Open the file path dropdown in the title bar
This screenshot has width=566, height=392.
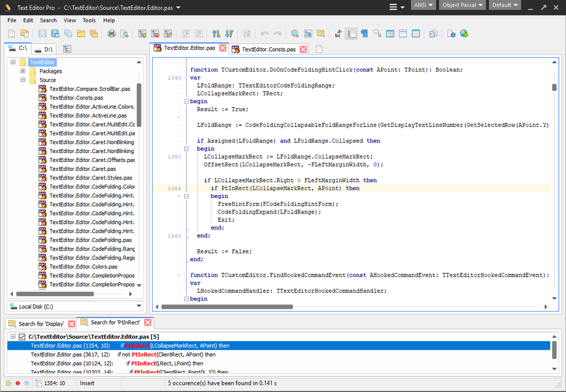point(178,8)
